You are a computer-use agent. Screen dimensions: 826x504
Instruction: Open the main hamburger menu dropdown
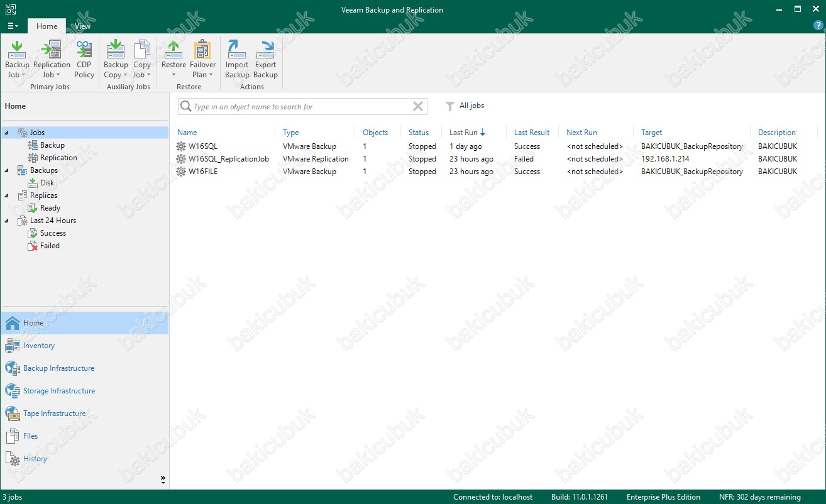click(13, 26)
